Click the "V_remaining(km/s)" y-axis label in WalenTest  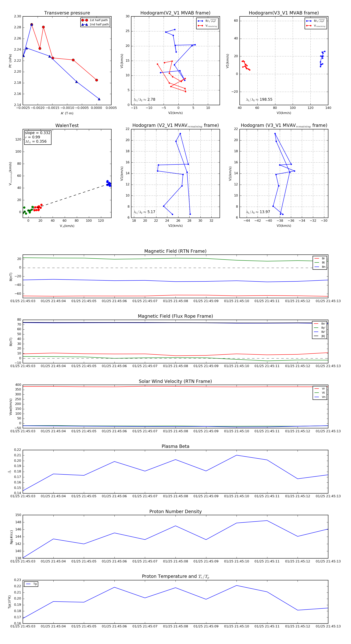point(10,173)
